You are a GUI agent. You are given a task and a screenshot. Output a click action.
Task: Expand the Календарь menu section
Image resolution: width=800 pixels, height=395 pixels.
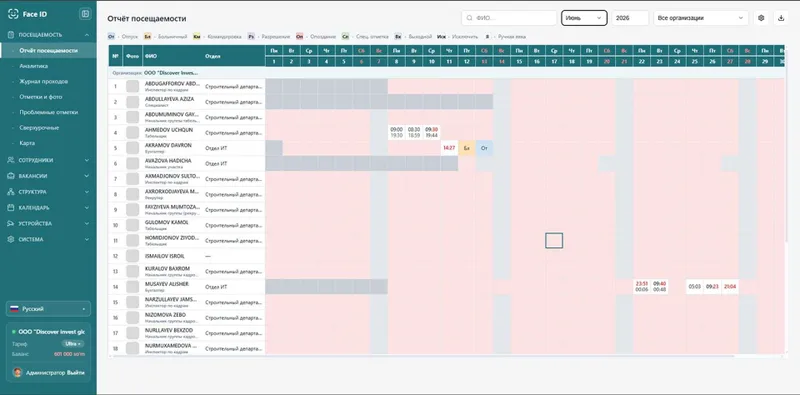[87, 208]
